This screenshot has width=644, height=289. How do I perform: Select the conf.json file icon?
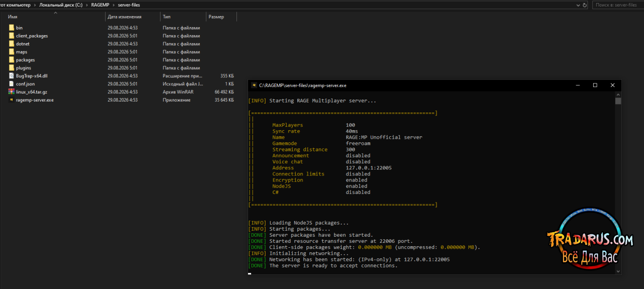(x=12, y=84)
